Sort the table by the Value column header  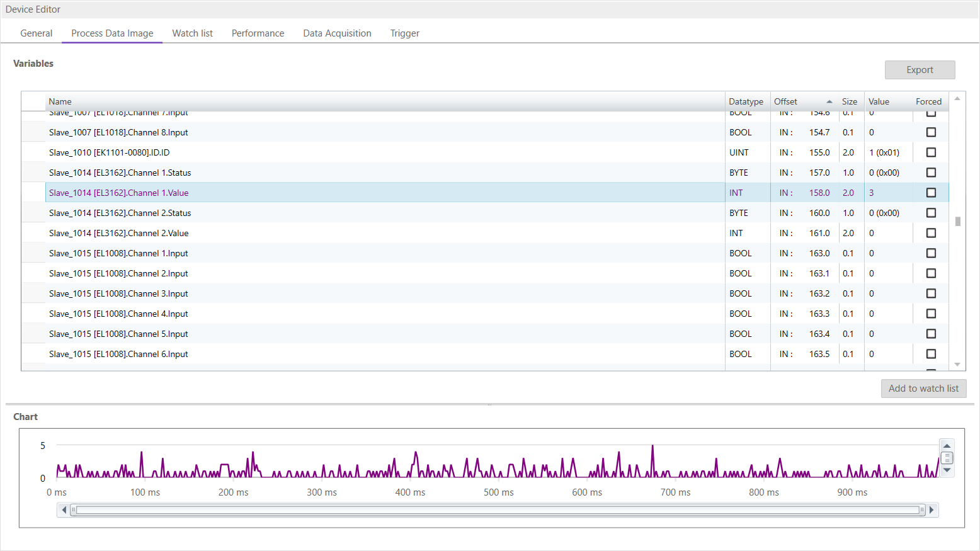tap(879, 102)
